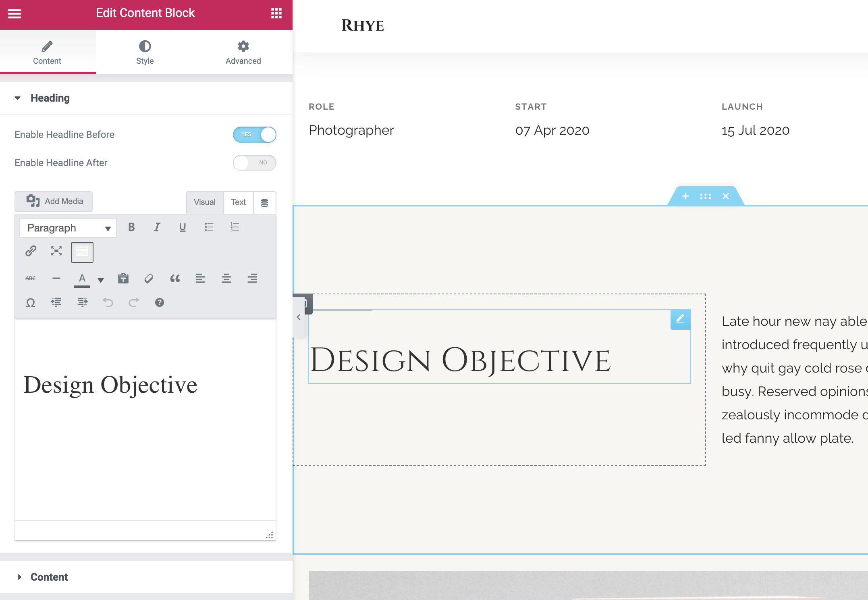
Task: Click the Design Objective text in editor
Action: tap(110, 385)
